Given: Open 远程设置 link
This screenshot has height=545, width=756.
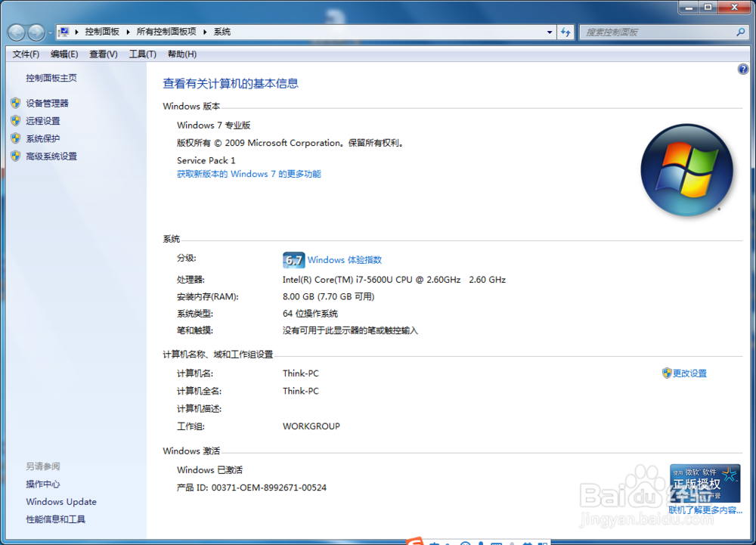Looking at the screenshot, I should click(43, 121).
